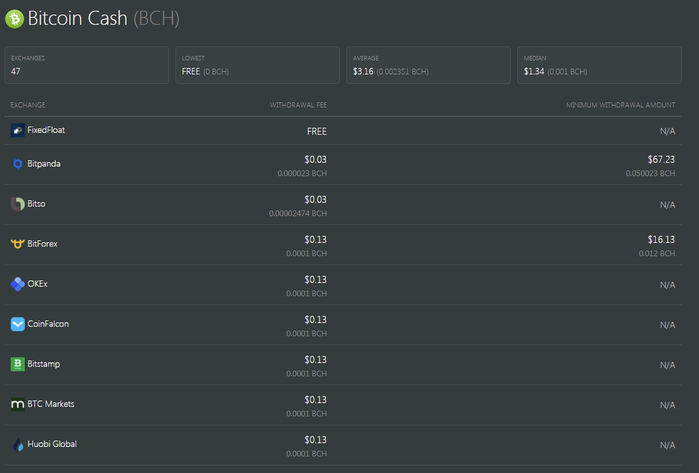Click the CoinFalcon blue icon
Screen dimensions: 699x473
(x=17, y=324)
